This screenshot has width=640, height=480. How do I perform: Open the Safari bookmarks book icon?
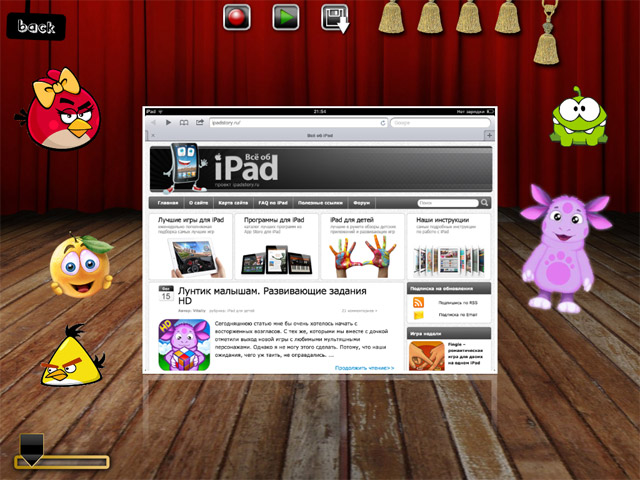184,122
